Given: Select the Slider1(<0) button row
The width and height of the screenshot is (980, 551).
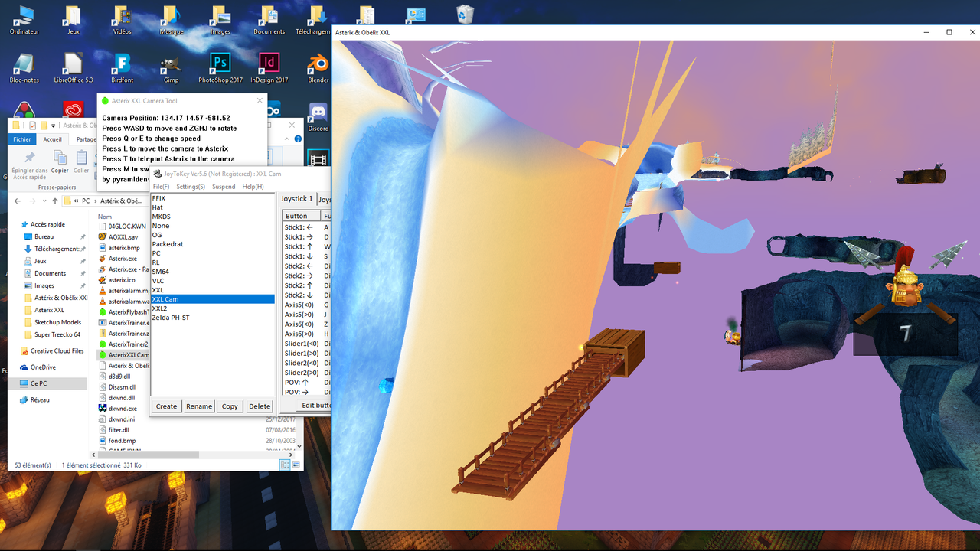Looking at the screenshot, I should click(x=306, y=344).
